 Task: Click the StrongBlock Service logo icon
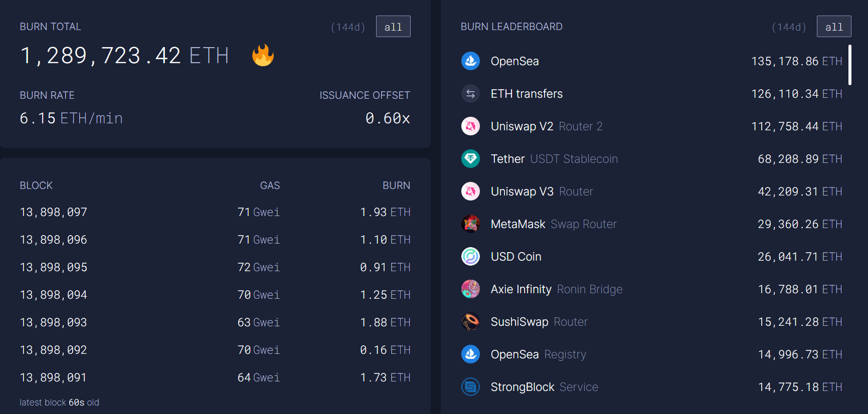(x=470, y=387)
